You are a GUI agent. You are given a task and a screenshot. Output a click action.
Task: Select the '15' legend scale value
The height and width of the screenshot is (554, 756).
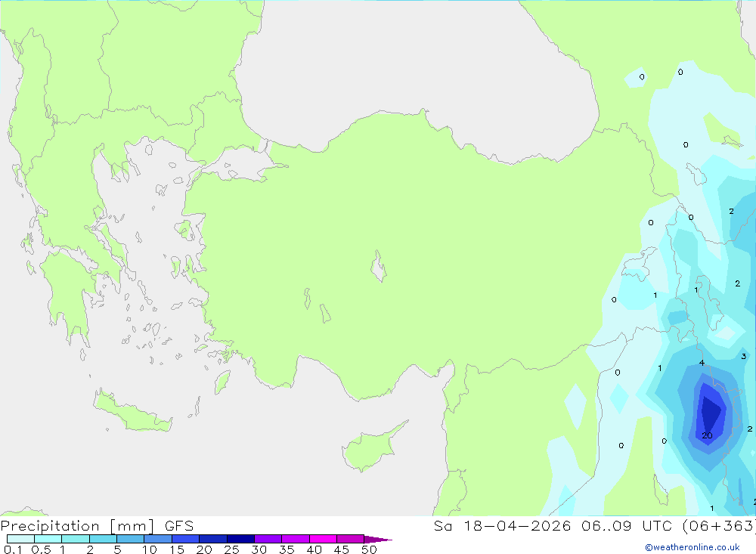click(x=177, y=549)
